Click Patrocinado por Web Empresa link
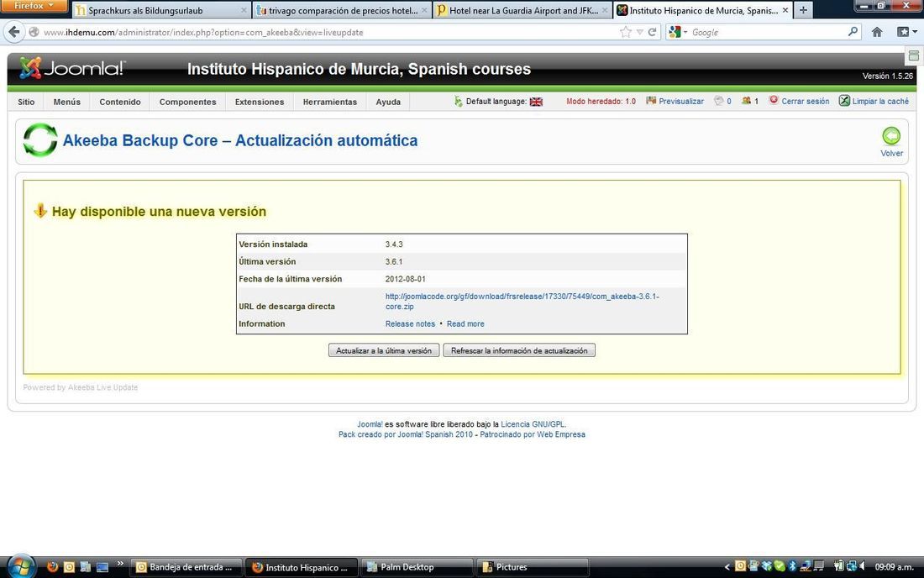The image size is (924, 578). 532,434
